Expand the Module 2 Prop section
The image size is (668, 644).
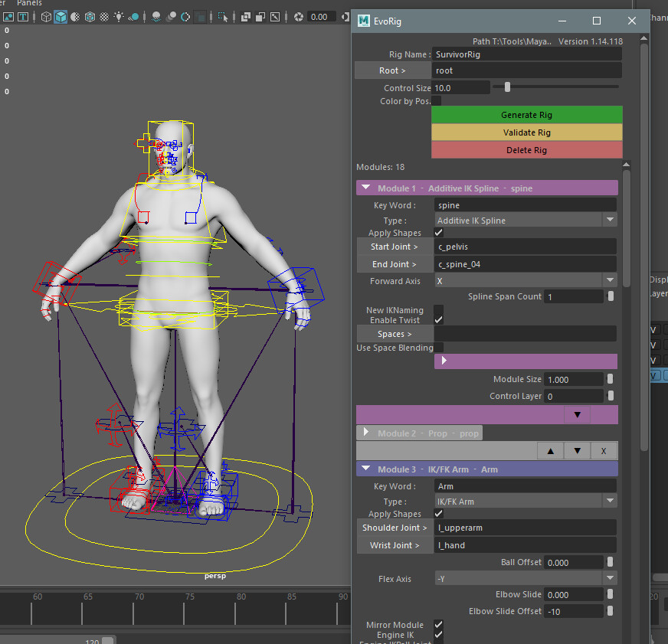(x=367, y=433)
